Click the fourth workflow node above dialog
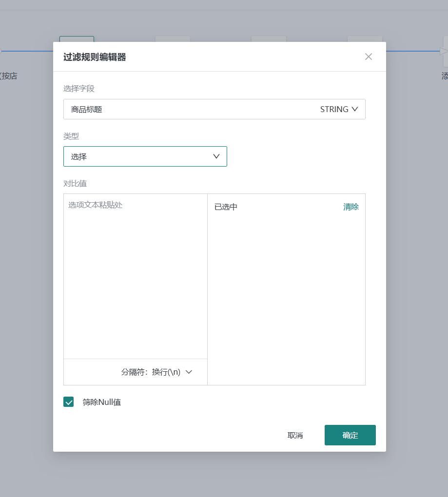Viewport: 448px width, 497px height. coord(365,39)
